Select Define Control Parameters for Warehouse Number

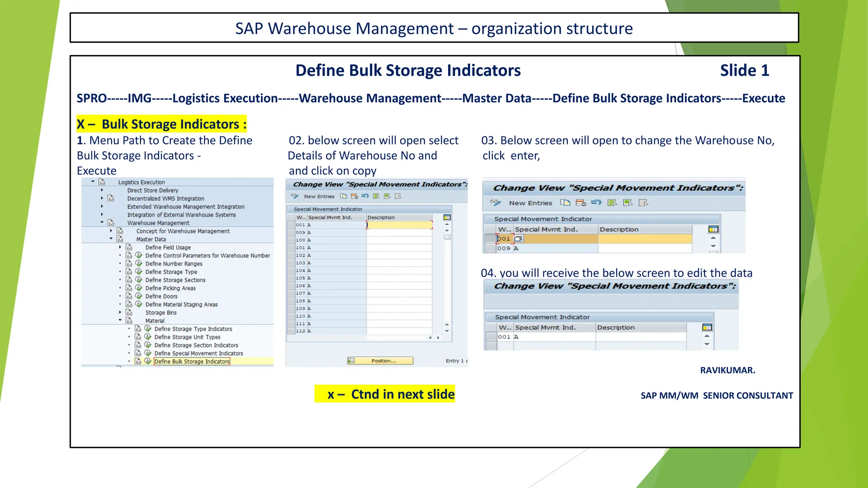pyautogui.click(x=208, y=255)
